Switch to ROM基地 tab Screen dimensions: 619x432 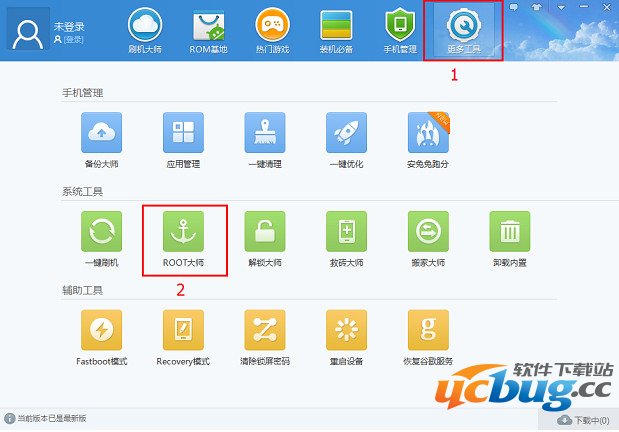tap(208, 28)
